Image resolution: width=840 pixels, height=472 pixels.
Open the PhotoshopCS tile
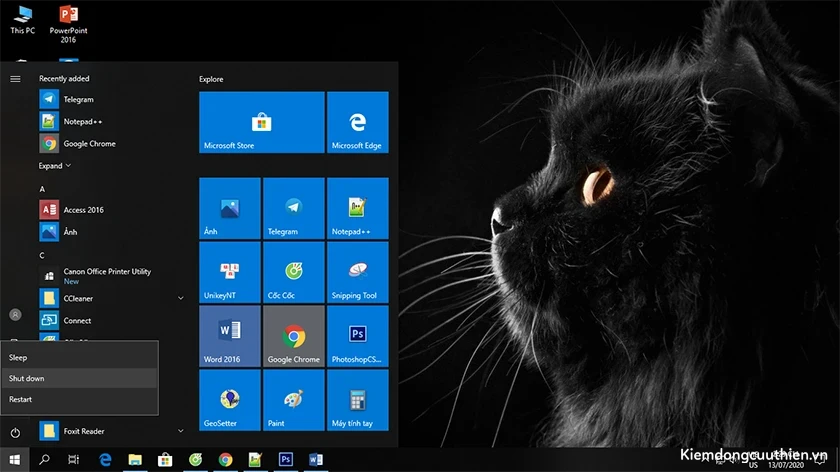click(x=357, y=336)
